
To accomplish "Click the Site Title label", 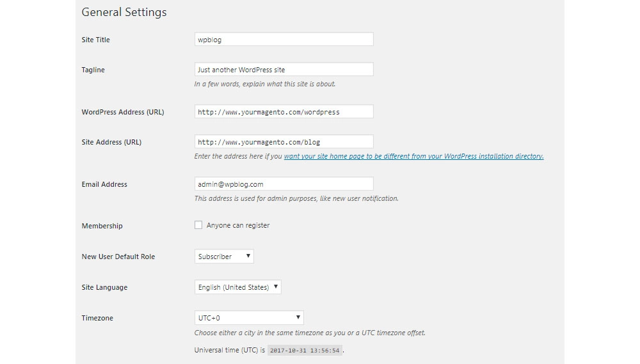I will tap(96, 40).
